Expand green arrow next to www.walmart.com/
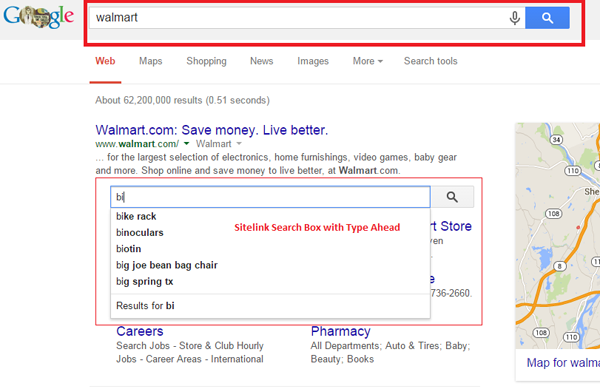This screenshot has width=600, height=389. click(186, 144)
